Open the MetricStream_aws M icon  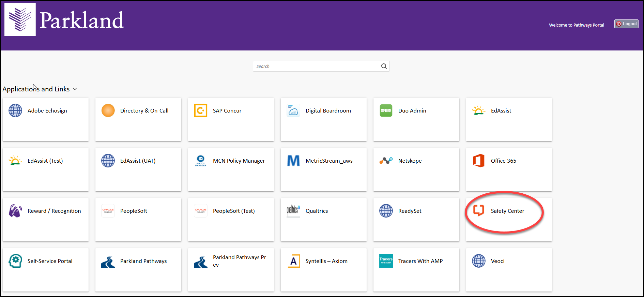[293, 161]
